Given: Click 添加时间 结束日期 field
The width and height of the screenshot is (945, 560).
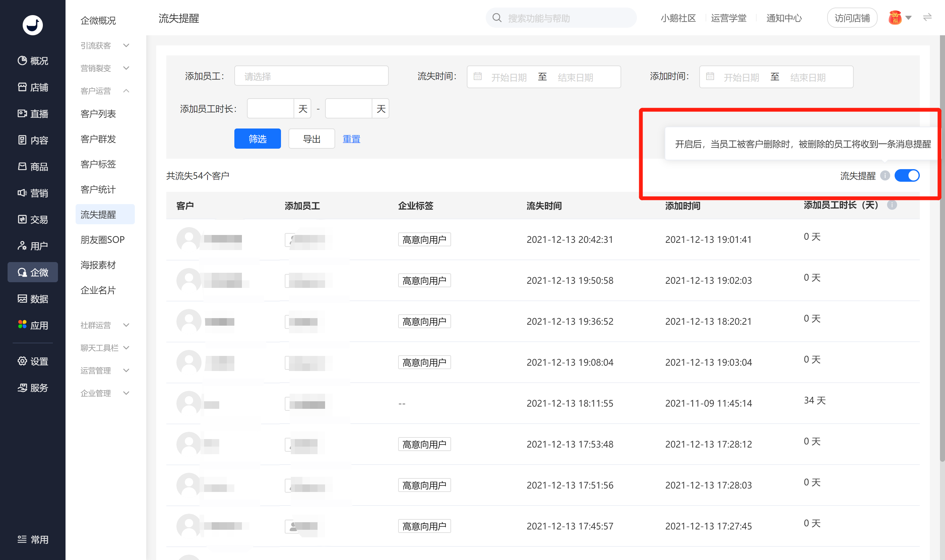Looking at the screenshot, I should click(808, 77).
